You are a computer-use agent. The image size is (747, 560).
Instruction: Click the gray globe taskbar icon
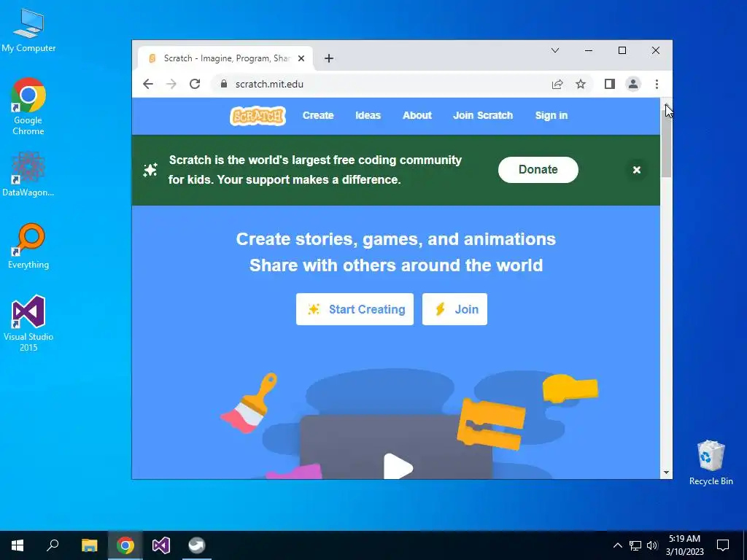pyautogui.click(x=197, y=545)
